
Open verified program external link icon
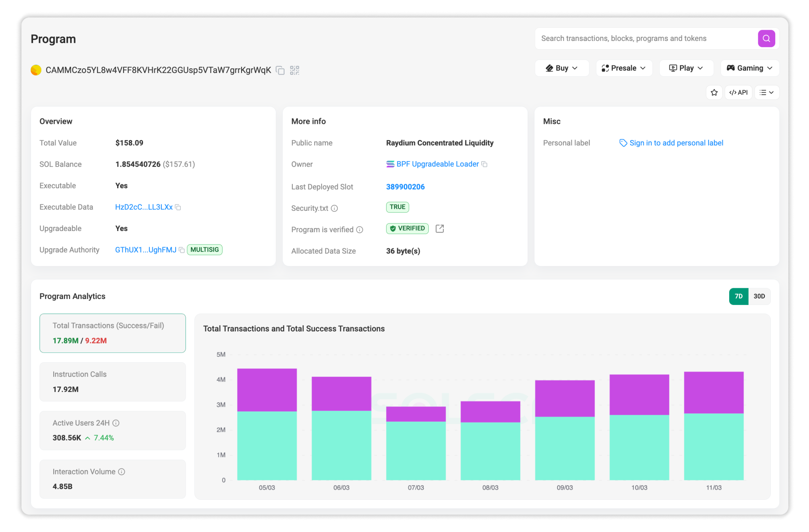439,229
